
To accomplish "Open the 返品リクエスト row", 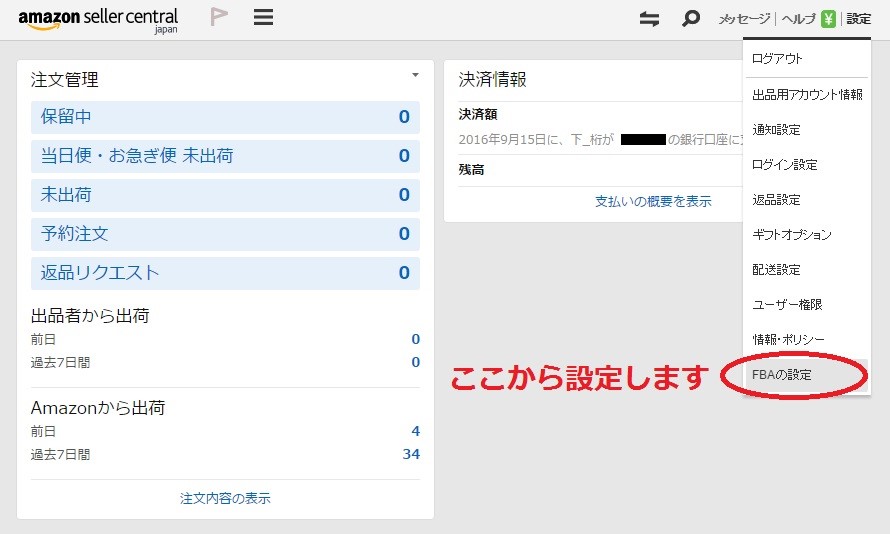I will coord(225,273).
